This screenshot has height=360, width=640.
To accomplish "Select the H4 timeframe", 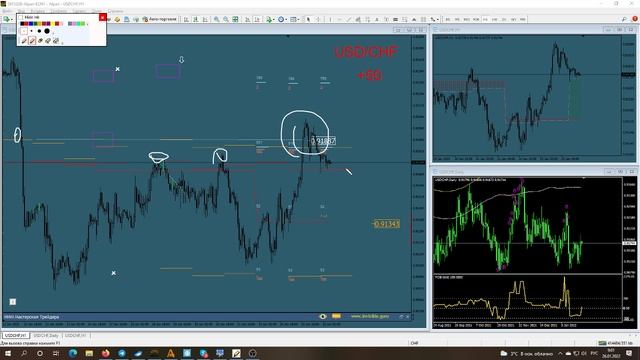I will [x=495, y=19].
